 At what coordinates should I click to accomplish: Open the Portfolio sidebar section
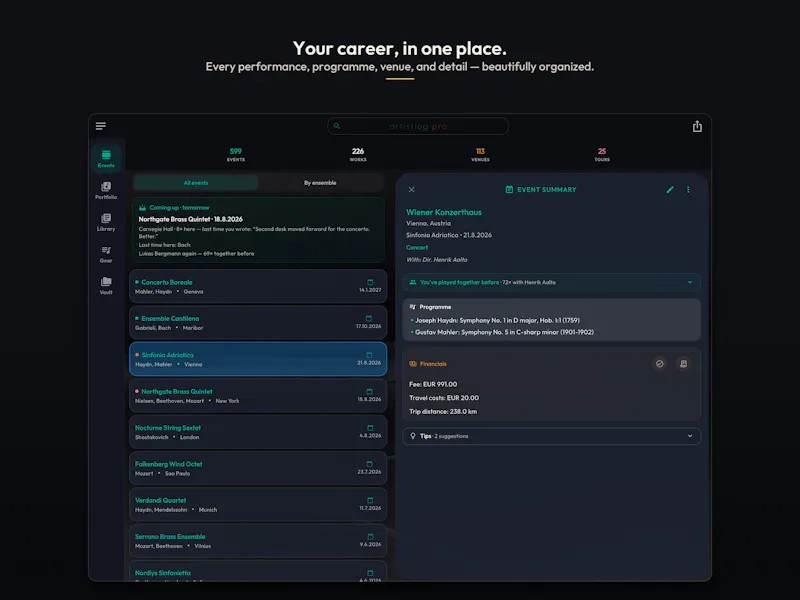click(x=106, y=190)
